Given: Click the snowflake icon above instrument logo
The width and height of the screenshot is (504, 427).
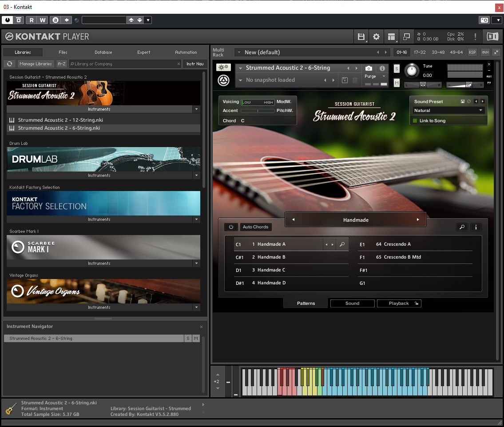Looking at the screenshot, I should (x=223, y=67).
